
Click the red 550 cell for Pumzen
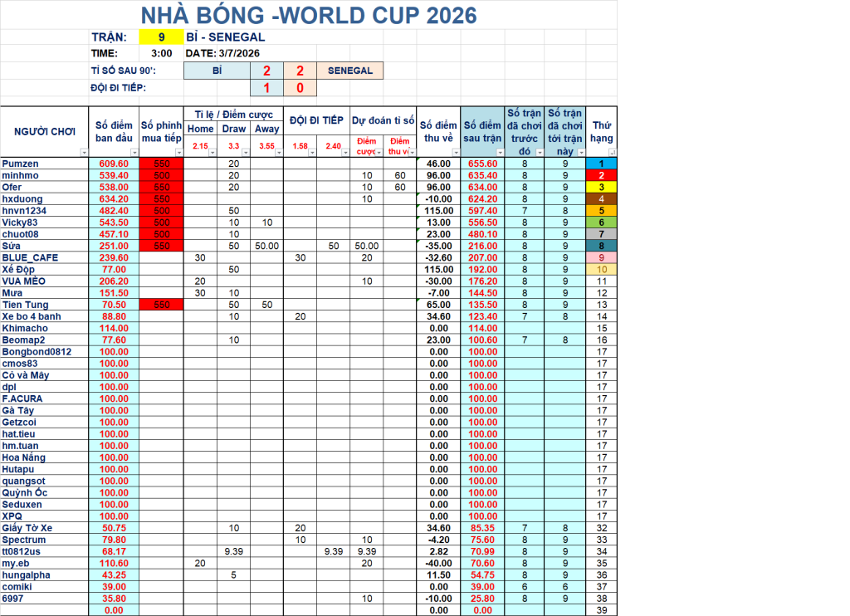coord(162,164)
